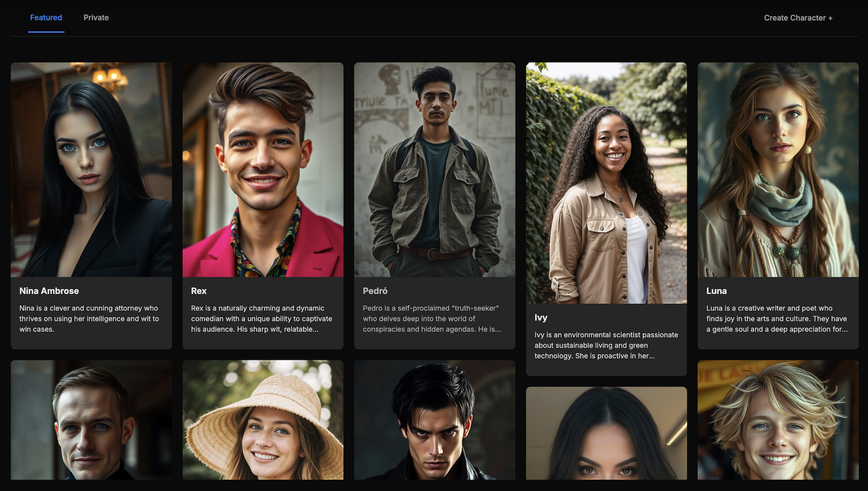This screenshot has height=491, width=868.
Task: Open Nina Ambrose's portrait image
Action: click(x=91, y=169)
